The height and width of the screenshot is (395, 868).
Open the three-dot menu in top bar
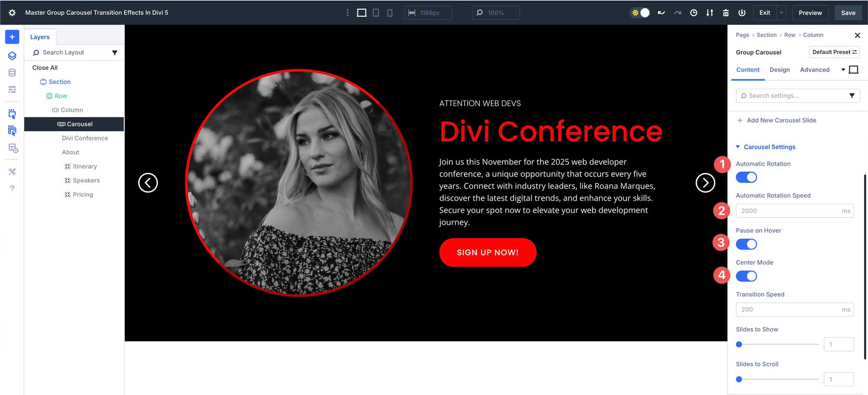click(x=347, y=13)
